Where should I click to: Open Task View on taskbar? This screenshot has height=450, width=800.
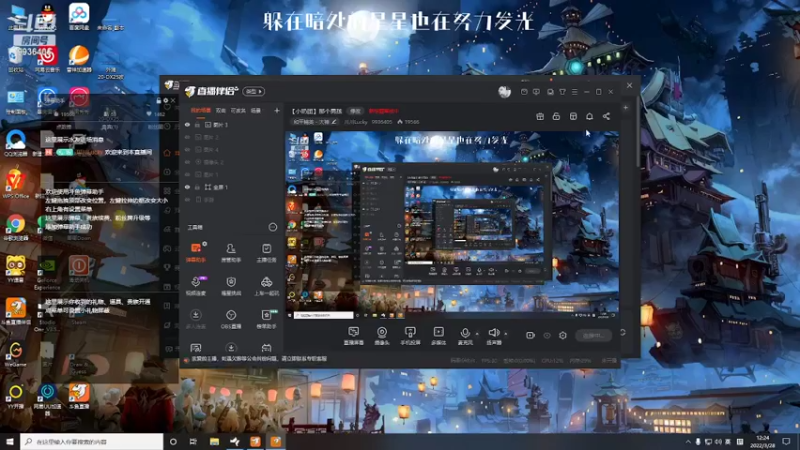click(193, 441)
